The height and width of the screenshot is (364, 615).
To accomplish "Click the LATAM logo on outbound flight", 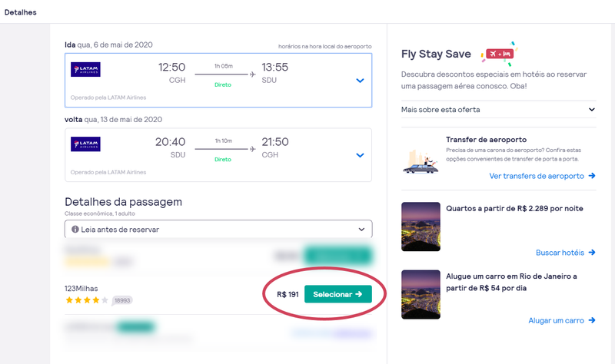I will pos(86,71).
